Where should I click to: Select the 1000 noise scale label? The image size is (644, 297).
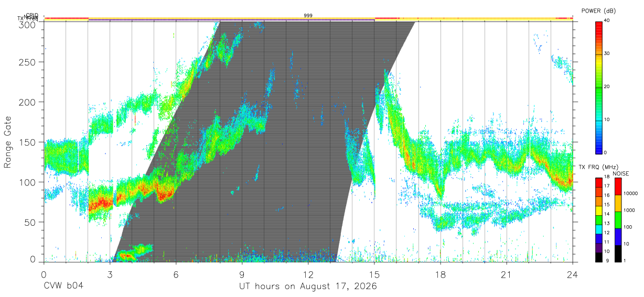point(629,210)
